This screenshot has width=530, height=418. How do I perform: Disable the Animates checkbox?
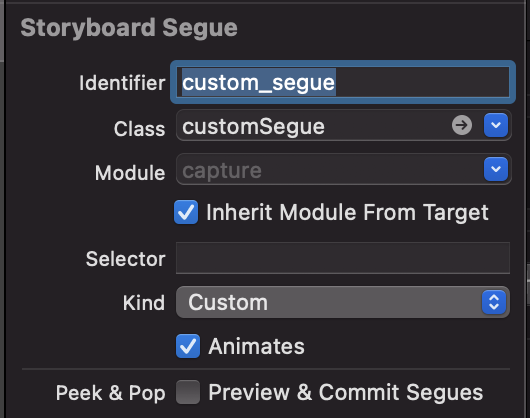click(x=188, y=346)
